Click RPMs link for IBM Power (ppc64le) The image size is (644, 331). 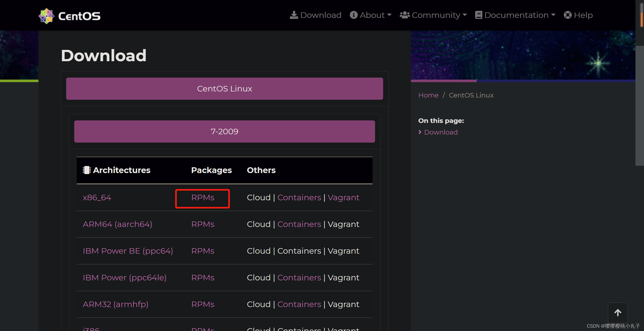pyautogui.click(x=203, y=278)
